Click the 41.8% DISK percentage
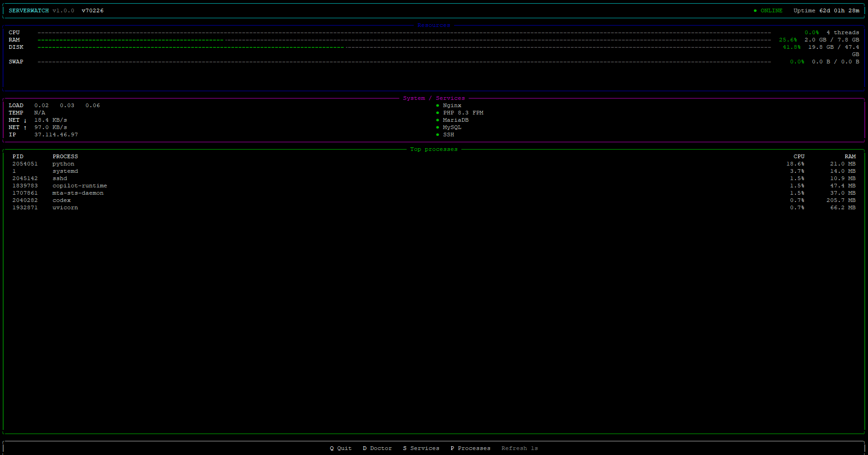The width and height of the screenshot is (868, 455). [792, 47]
